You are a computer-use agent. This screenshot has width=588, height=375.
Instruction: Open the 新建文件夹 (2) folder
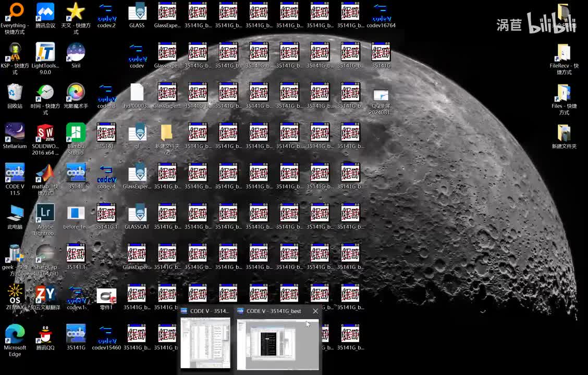(x=167, y=139)
